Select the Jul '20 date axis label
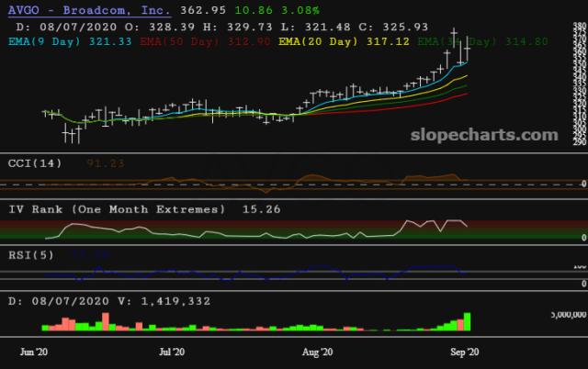Image resolution: width=588 pixels, height=369 pixels. [x=173, y=352]
